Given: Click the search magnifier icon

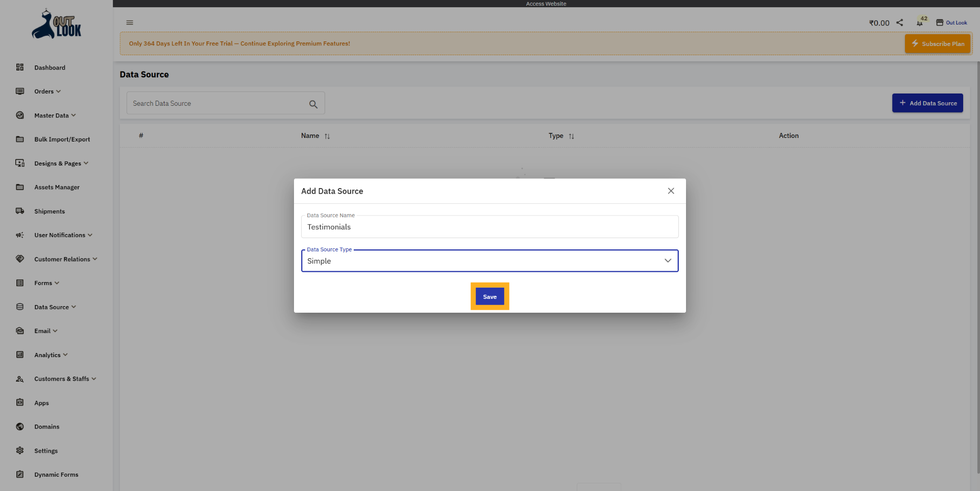Looking at the screenshot, I should [313, 104].
